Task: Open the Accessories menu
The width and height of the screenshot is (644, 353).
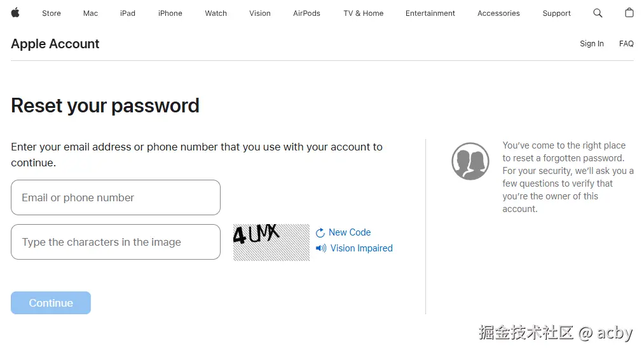Action: pyautogui.click(x=498, y=13)
